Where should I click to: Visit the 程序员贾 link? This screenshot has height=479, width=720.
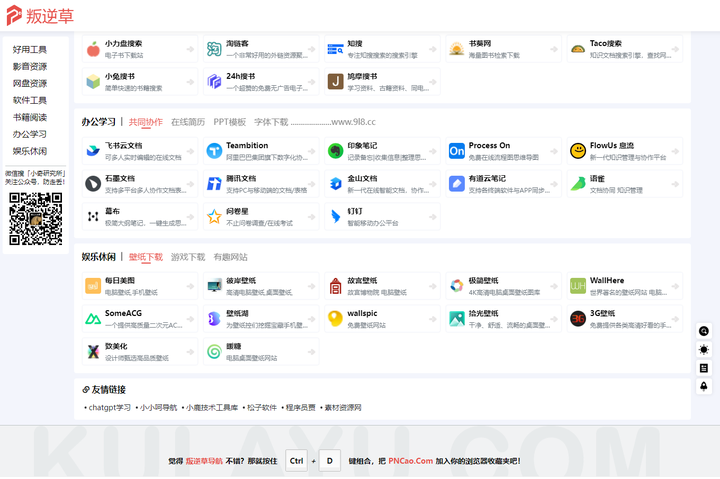coord(300,407)
